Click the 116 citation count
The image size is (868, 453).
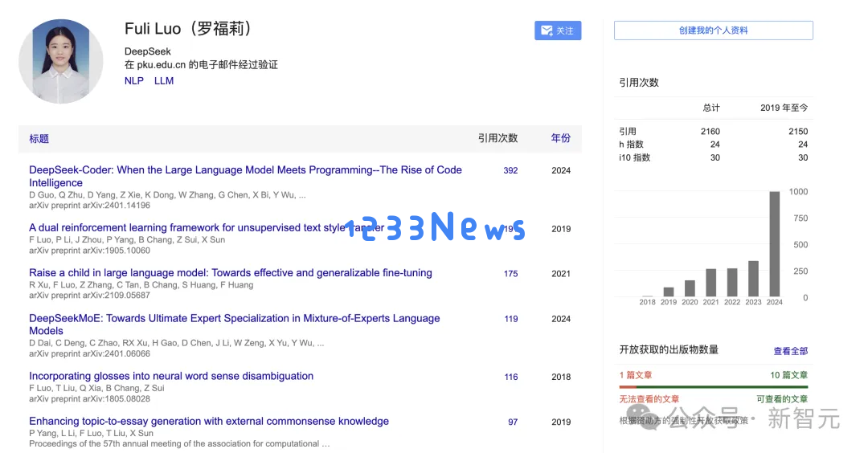pyautogui.click(x=511, y=377)
